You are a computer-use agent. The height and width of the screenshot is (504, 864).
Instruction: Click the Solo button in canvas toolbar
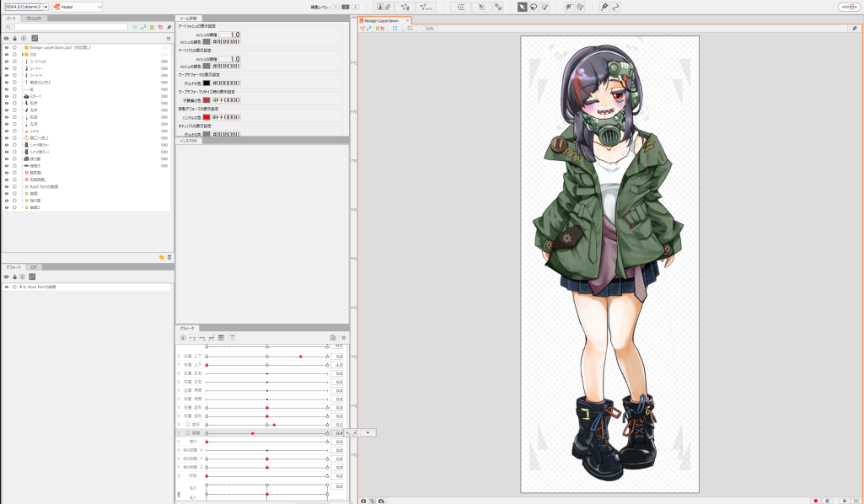coord(430,28)
